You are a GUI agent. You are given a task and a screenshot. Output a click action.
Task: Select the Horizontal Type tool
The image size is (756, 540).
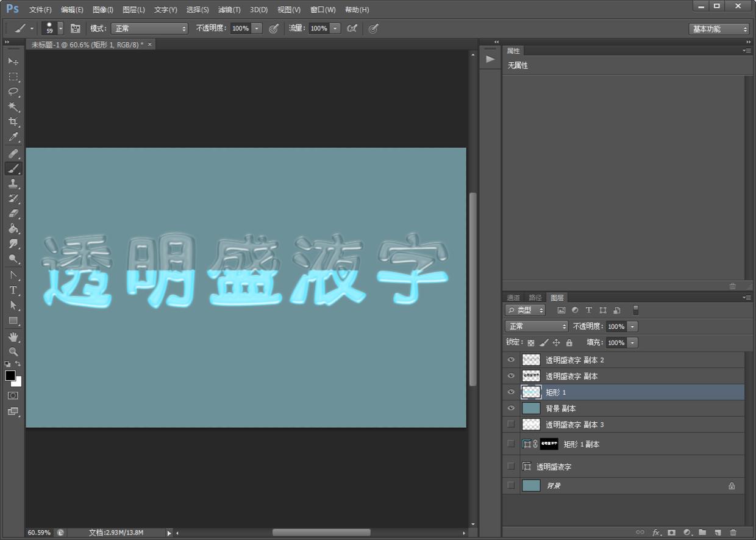pyautogui.click(x=13, y=290)
